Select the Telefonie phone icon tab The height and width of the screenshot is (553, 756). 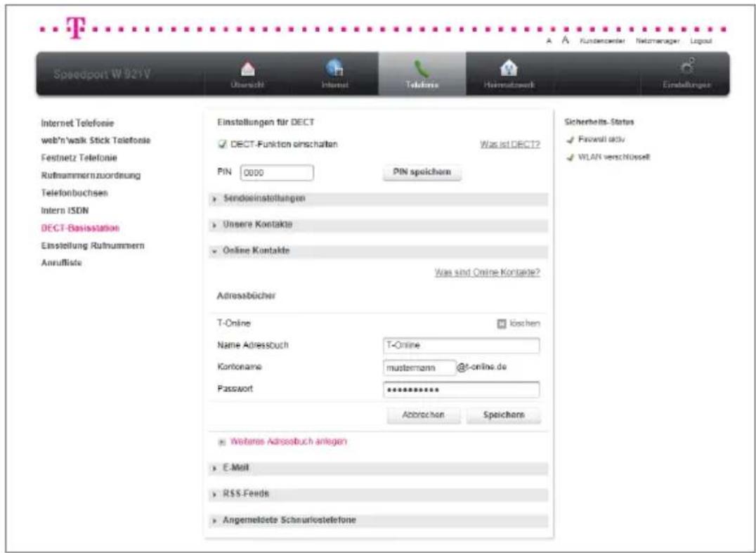click(422, 74)
